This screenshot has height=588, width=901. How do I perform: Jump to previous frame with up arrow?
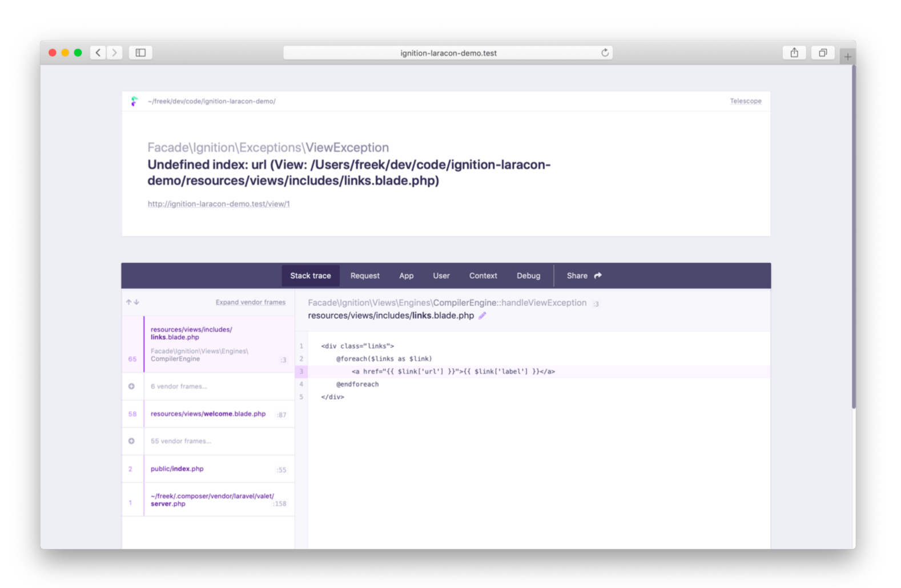(x=128, y=302)
